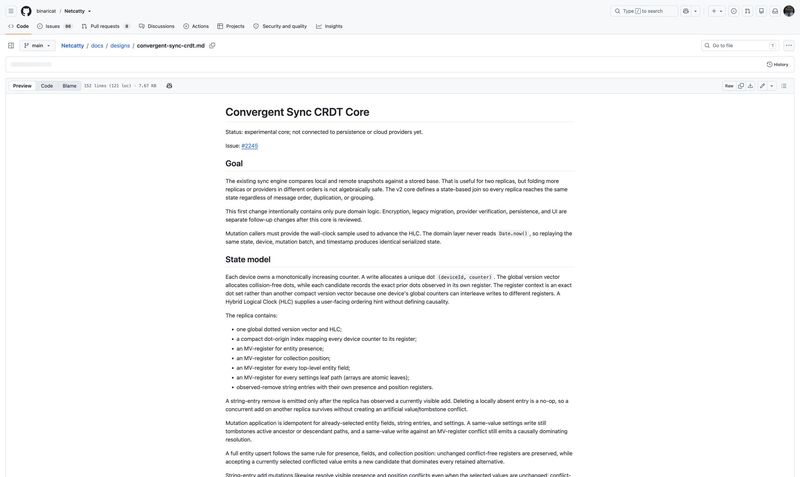Viewport: 800px width, 477px height.
Task: Open the global hamburger navigation menu
Action: 11,11
